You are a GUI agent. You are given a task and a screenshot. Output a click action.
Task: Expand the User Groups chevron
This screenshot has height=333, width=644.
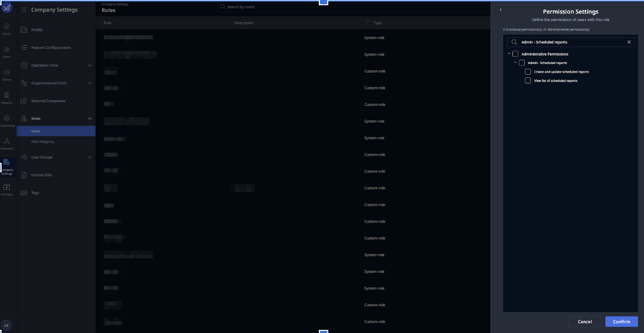tap(90, 157)
